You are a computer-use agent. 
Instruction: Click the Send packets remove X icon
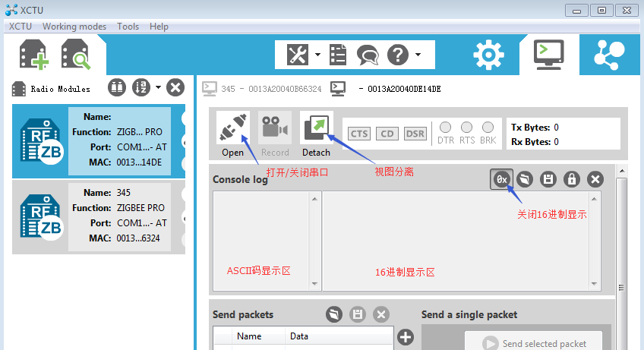381,314
